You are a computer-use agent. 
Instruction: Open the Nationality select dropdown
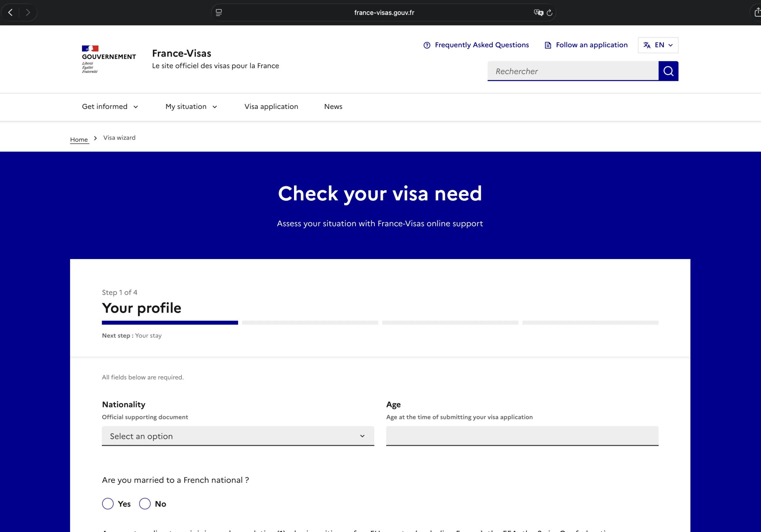click(238, 436)
